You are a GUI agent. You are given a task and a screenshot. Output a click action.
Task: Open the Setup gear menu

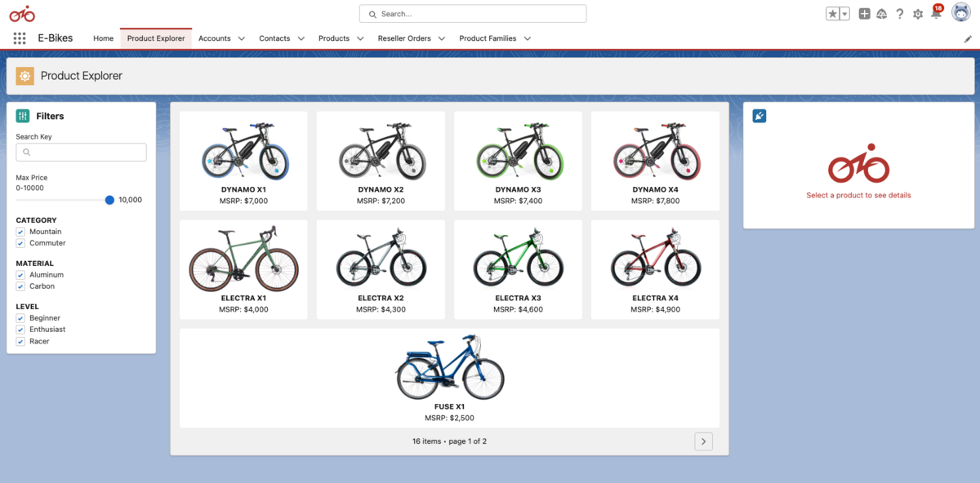(918, 14)
